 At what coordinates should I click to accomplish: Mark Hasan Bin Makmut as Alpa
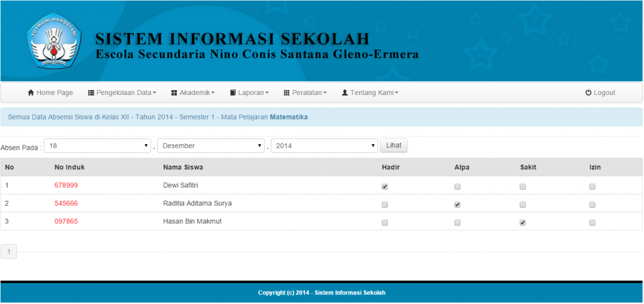click(x=457, y=223)
